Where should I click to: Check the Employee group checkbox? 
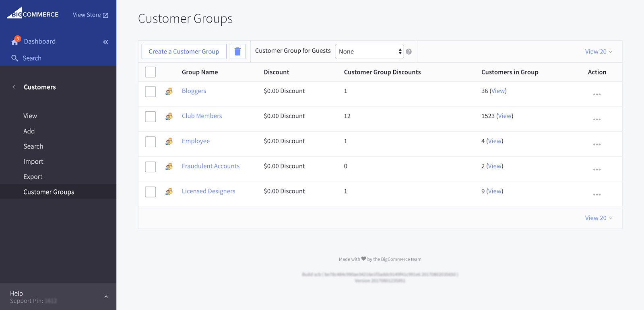(x=151, y=142)
